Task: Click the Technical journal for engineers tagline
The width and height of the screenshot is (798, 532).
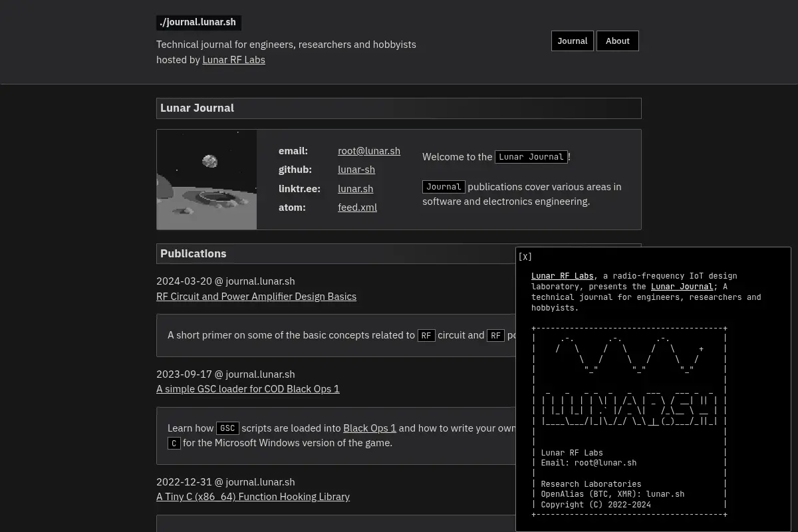Action: [286, 45]
